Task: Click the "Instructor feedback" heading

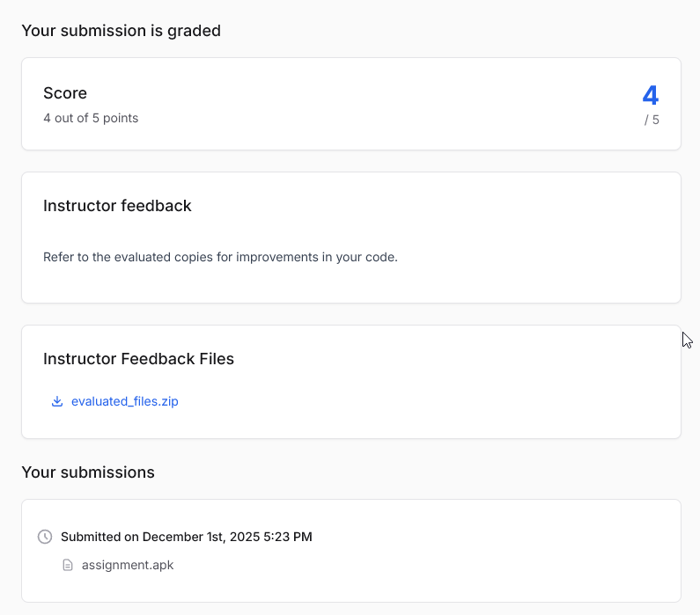Action: coord(117,206)
